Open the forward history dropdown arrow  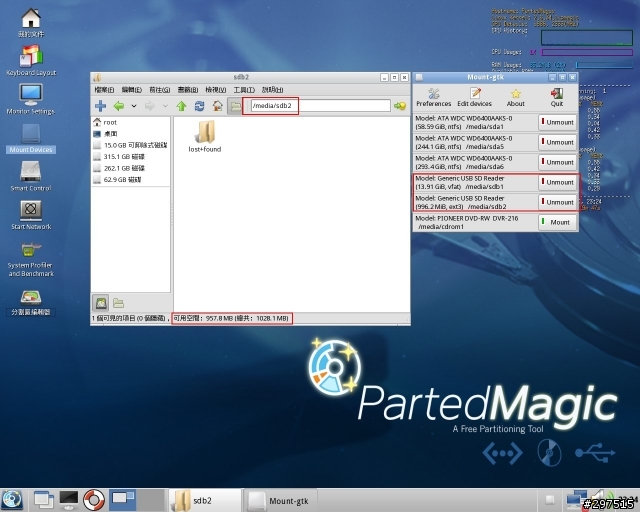[x=165, y=106]
